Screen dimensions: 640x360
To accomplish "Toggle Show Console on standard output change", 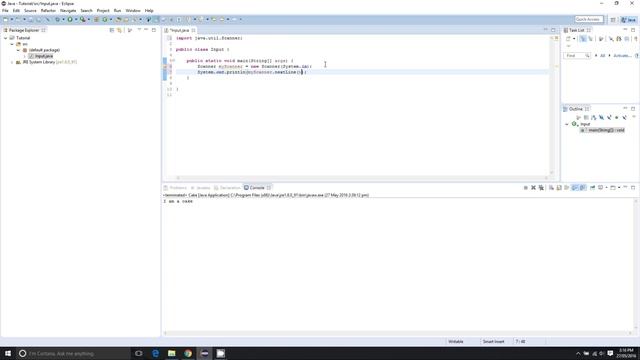I will click(575, 188).
